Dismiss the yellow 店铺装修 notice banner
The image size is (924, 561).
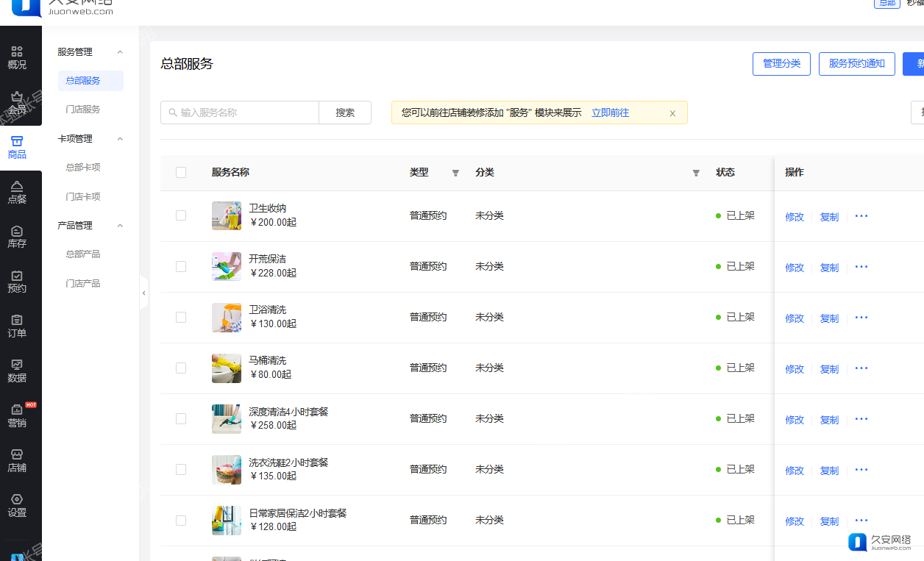click(x=672, y=113)
